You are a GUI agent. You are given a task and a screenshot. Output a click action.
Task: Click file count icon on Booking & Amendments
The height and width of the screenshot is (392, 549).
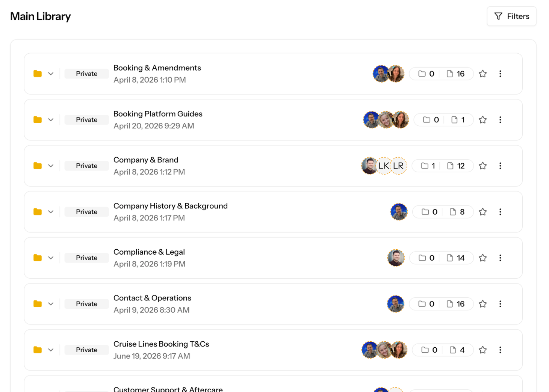point(450,74)
